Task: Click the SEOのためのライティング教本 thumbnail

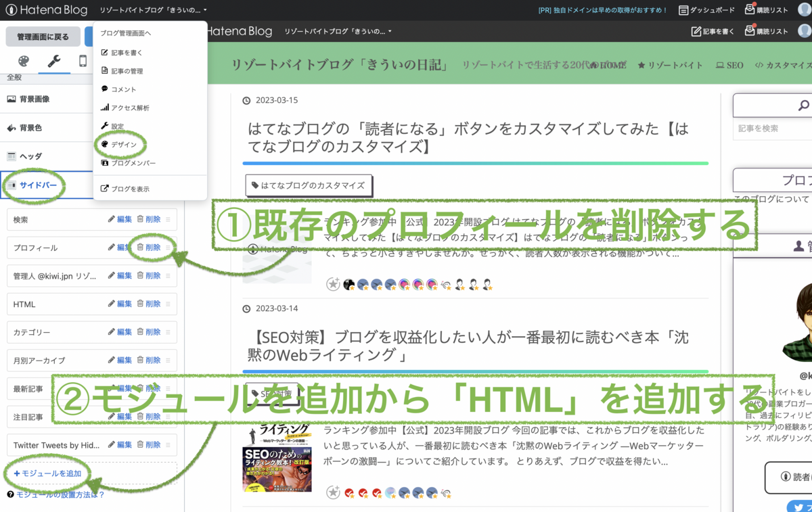Action: coord(277,459)
